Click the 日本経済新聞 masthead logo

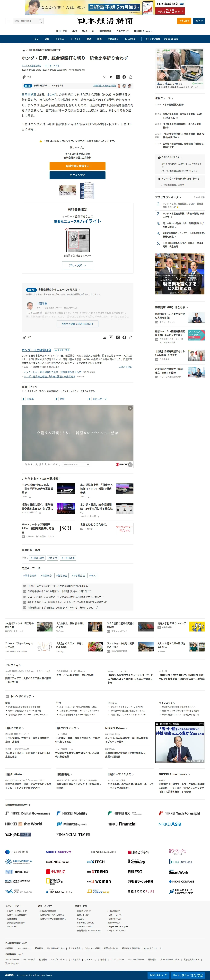coord(105,21)
